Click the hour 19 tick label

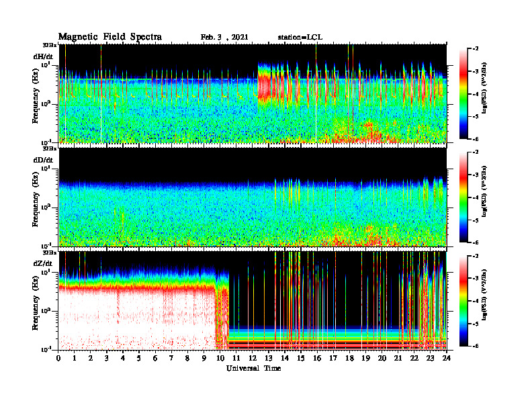tap(365, 358)
